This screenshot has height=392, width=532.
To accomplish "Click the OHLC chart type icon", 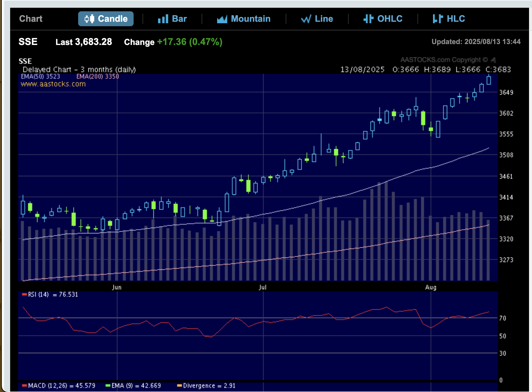I will [x=368, y=19].
